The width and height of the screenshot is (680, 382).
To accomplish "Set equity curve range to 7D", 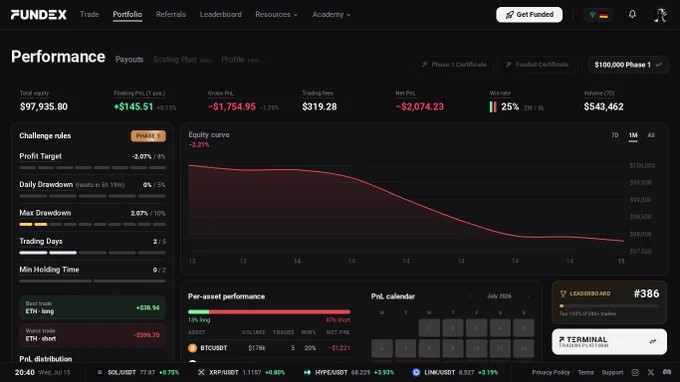I will 615,135.
